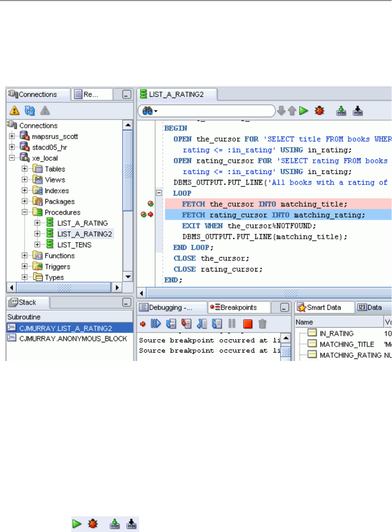
Task: Click the Step Out debug icon
Action: click(202, 324)
